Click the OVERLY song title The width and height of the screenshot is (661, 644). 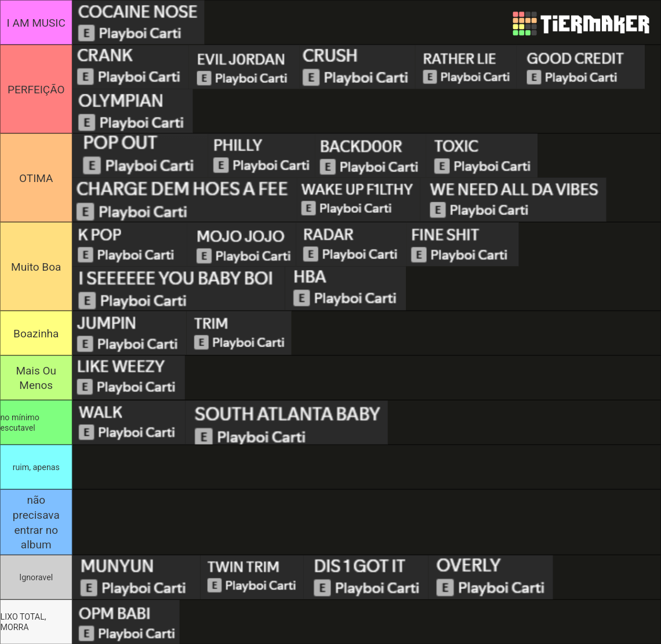pos(468,565)
